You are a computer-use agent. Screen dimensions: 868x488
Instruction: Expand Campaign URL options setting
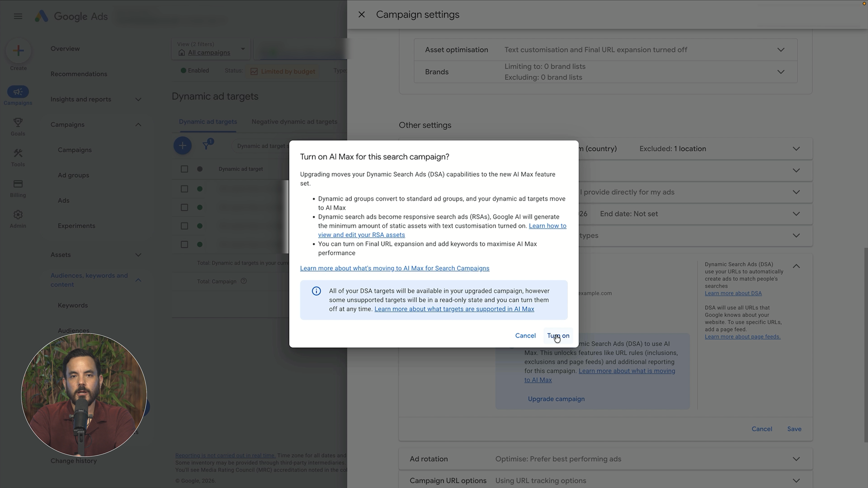(796, 481)
